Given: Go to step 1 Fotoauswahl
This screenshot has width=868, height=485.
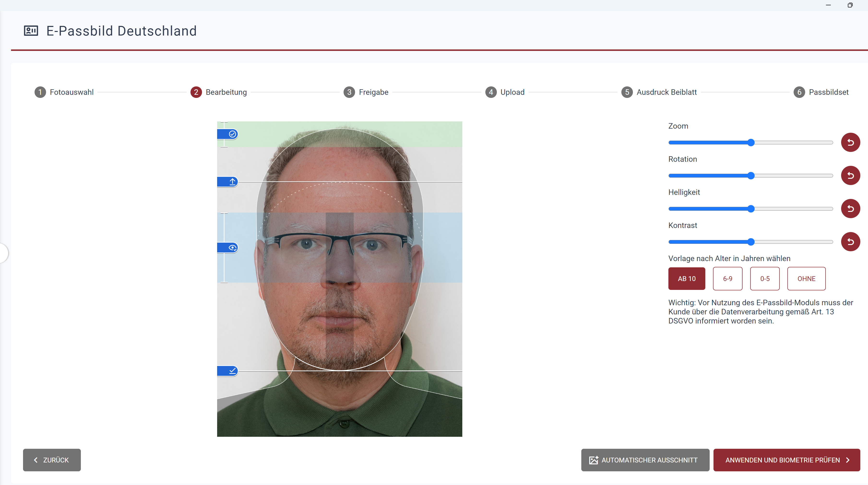Looking at the screenshot, I should pyautogui.click(x=64, y=92).
